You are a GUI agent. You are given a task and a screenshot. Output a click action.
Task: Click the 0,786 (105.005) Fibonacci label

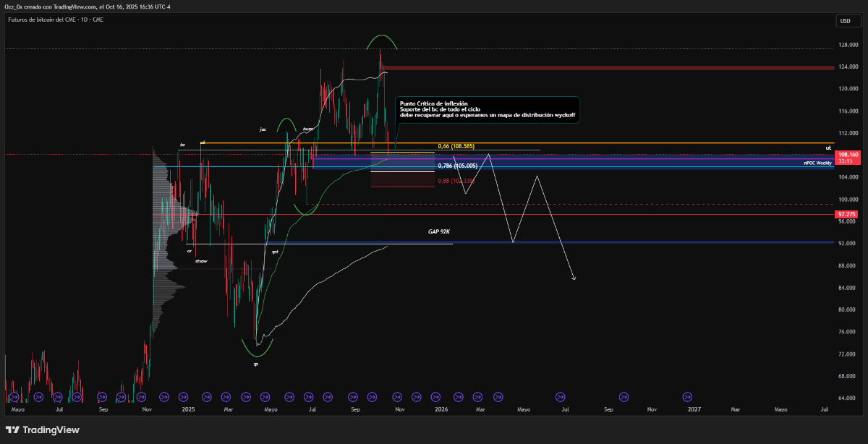[x=457, y=166]
